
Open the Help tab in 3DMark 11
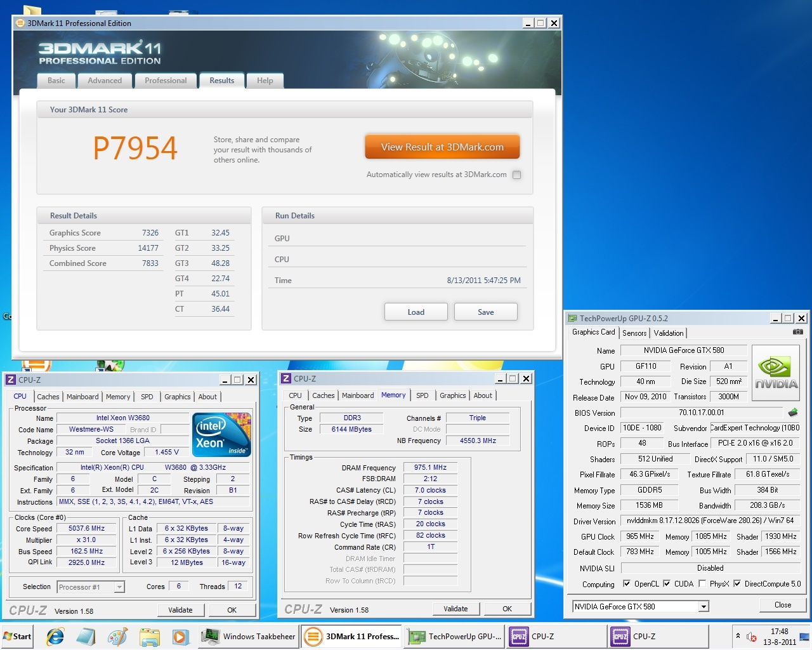tap(265, 81)
